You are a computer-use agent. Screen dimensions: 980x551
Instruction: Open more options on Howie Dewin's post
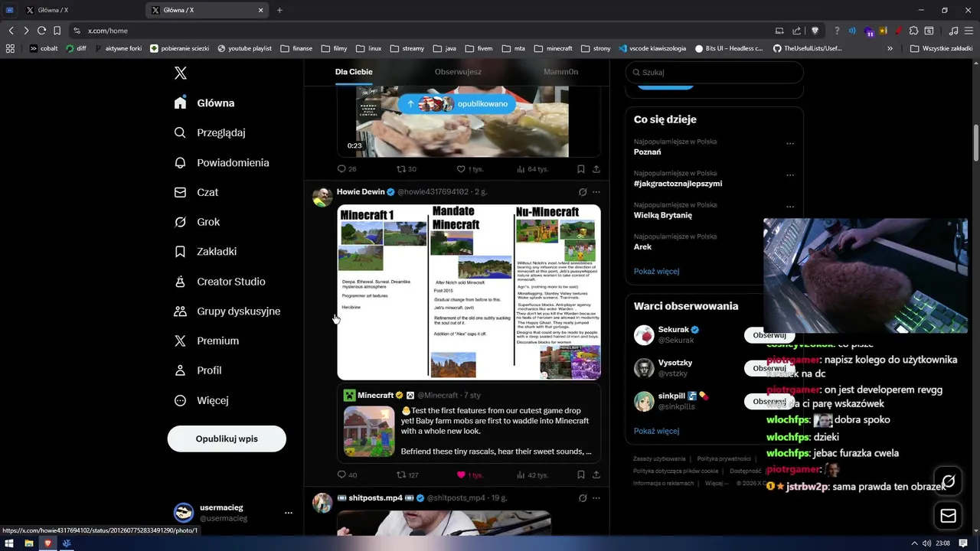click(x=596, y=192)
